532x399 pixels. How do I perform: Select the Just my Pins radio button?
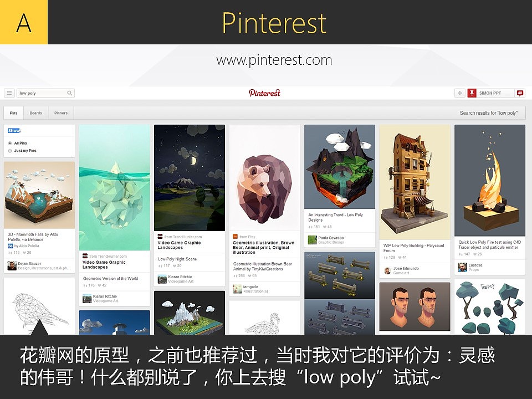pyautogui.click(x=10, y=151)
